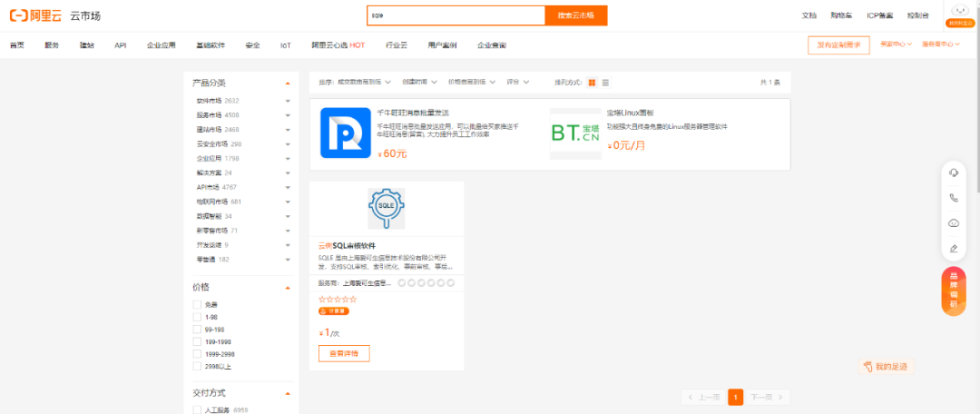The width and height of the screenshot is (980, 414).
Task: Click the Alibaba Cloud logo
Action: click(35, 16)
